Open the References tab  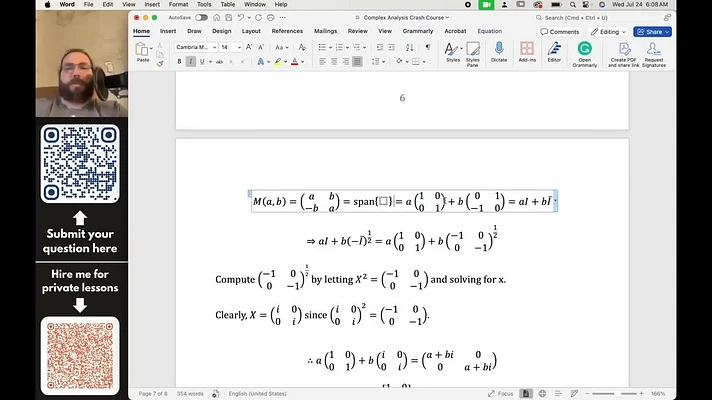[x=287, y=31]
